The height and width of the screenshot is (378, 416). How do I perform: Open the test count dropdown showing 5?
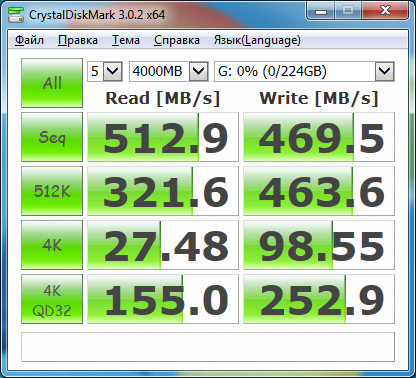click(x=105, y=71)
